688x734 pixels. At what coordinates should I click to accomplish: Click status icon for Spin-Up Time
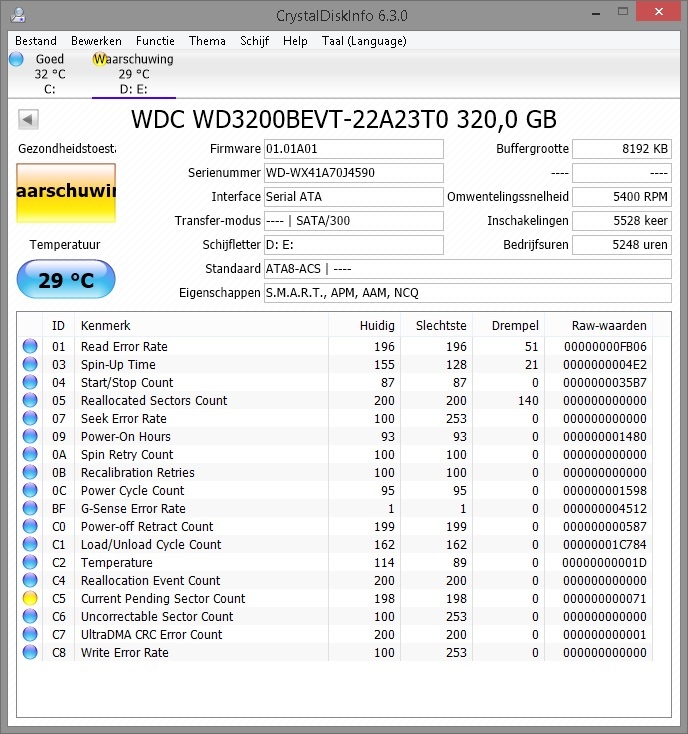point(30,364)
